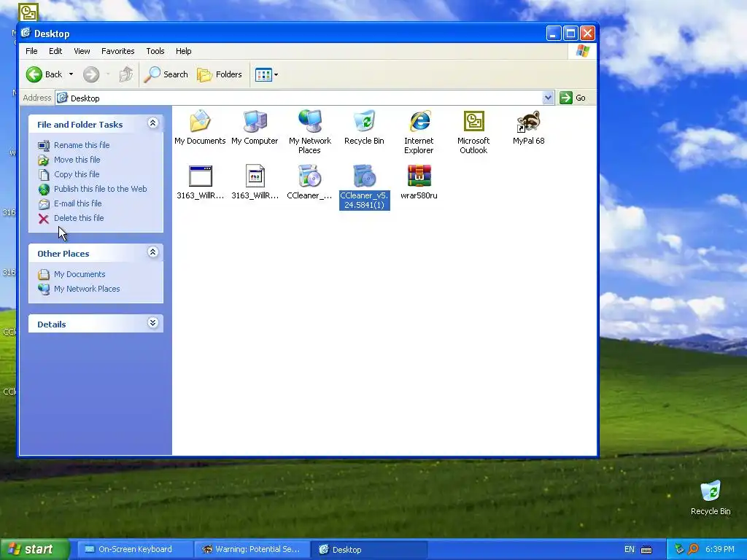Collapse the File and Folder Tasks panel
747x560 pixels.
[x=152, y=123]
